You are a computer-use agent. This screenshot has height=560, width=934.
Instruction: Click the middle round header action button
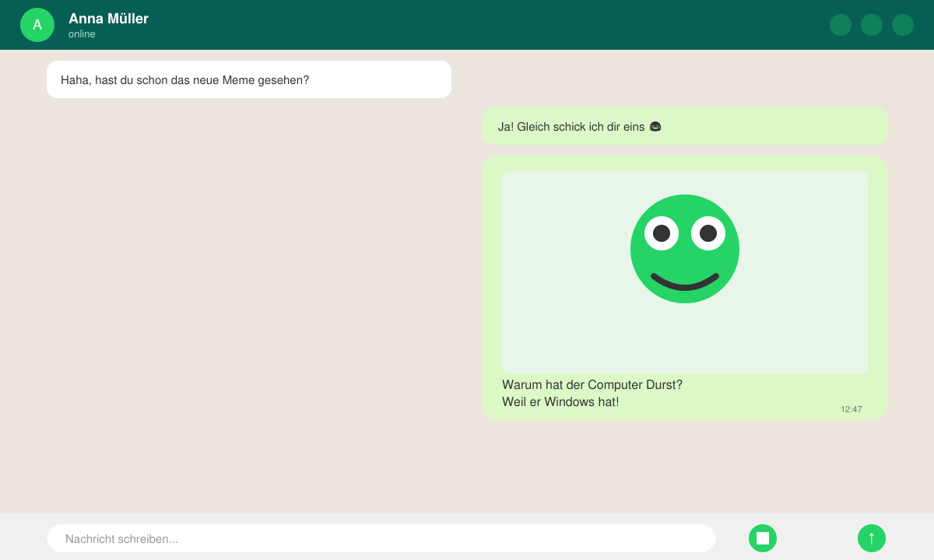872,25
